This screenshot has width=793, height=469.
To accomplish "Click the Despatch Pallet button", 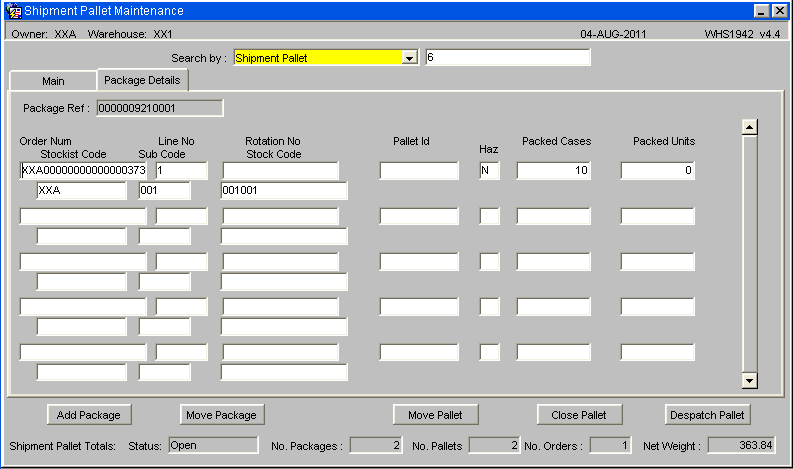I will click(707, 415).
